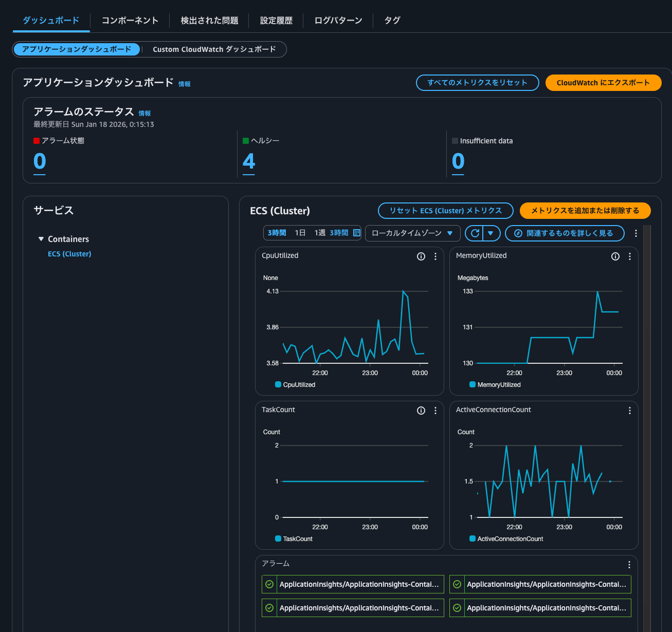Select the 1日 time range option
The image size is (672, 632).
point(300,233)
